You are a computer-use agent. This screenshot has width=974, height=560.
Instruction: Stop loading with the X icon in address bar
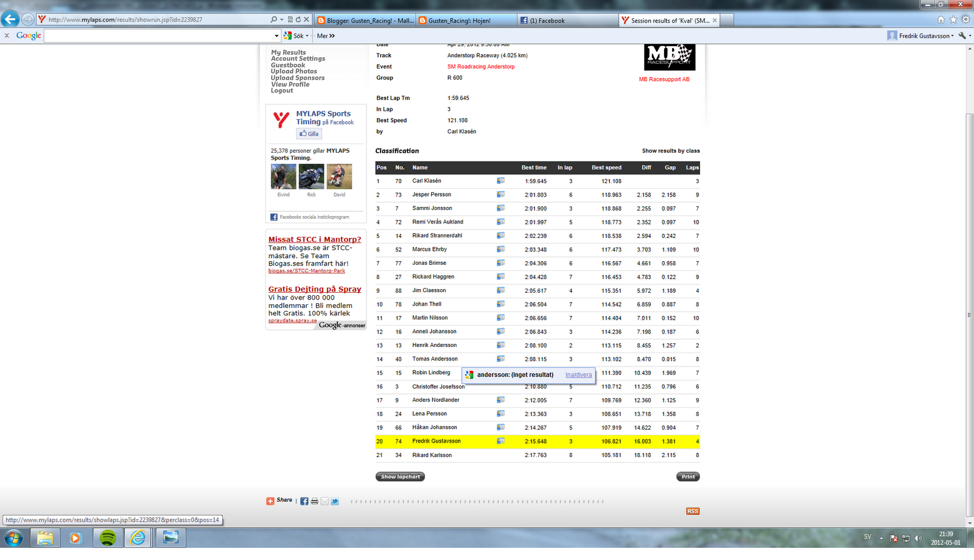coord(307,19)
